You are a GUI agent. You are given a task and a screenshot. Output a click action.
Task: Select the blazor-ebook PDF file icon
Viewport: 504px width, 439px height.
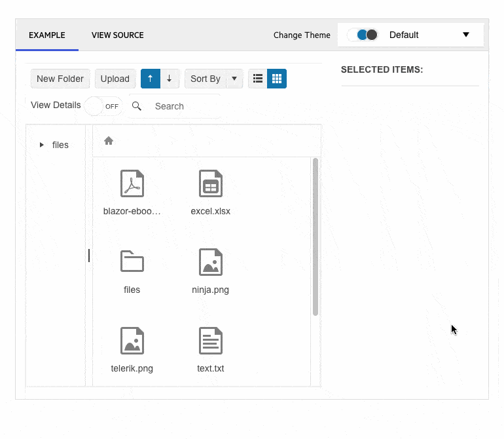pyautogui.click(x=132, y=183)
